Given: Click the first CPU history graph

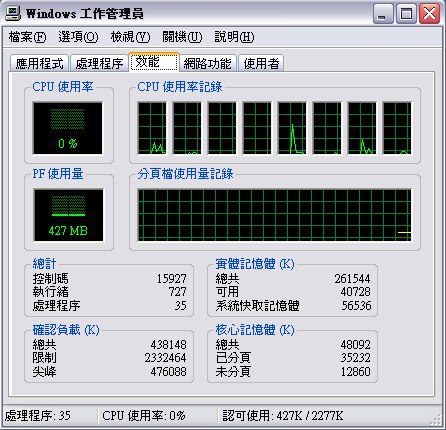Looking at the screenshot, I should 152,128.
